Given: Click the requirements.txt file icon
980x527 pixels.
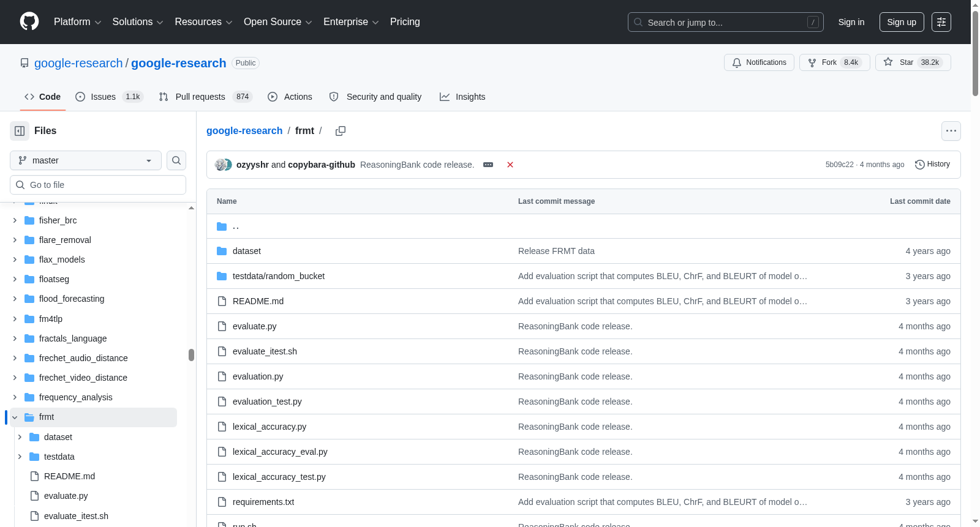Looking at the screenshot, I should [x=222, y=502].
